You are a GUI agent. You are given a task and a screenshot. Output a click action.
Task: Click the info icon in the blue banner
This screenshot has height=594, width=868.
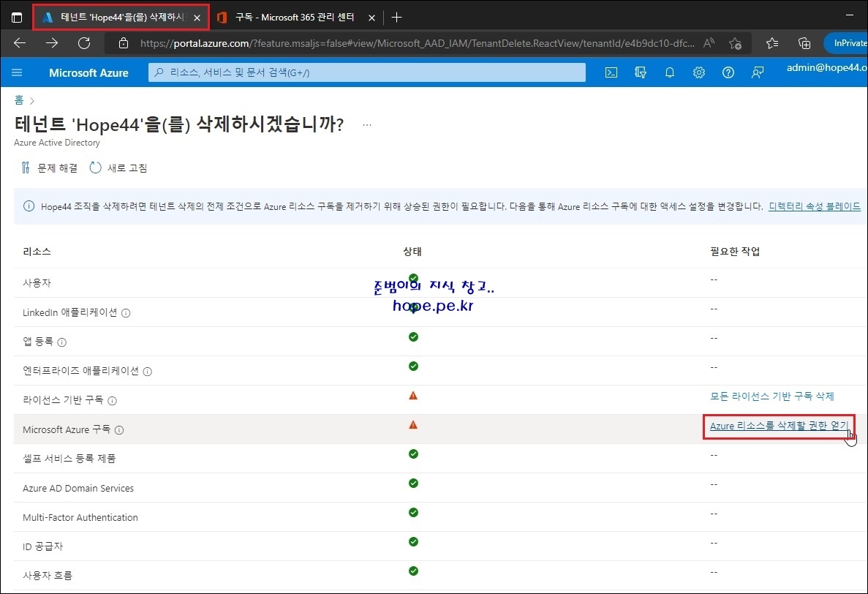click(29, 206)
